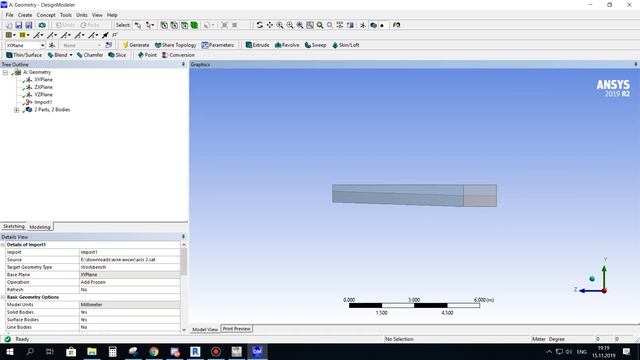Pin the Tree Outline panel

183,64
